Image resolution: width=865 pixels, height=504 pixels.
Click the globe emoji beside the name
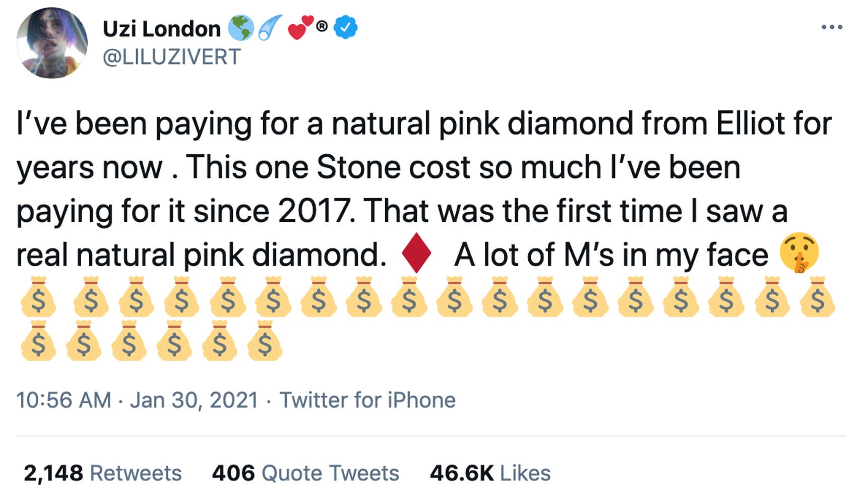[240, 28]
